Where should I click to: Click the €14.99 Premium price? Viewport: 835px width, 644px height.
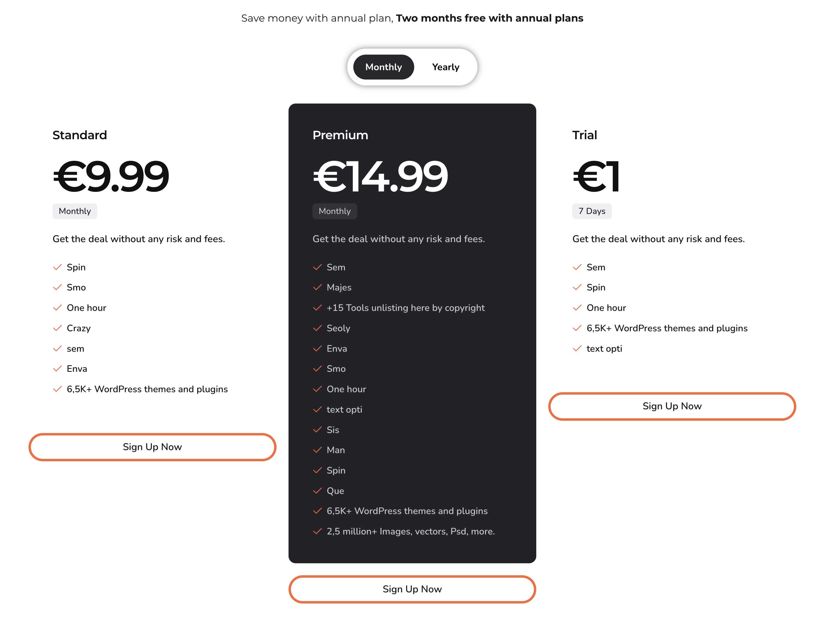click(x=380, y=176)
